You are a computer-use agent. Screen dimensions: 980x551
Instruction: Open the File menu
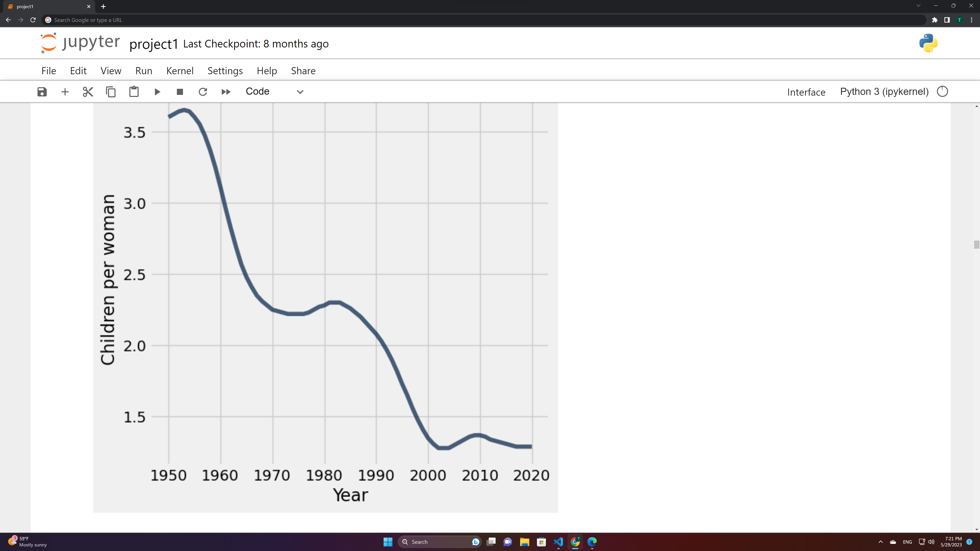49,71
